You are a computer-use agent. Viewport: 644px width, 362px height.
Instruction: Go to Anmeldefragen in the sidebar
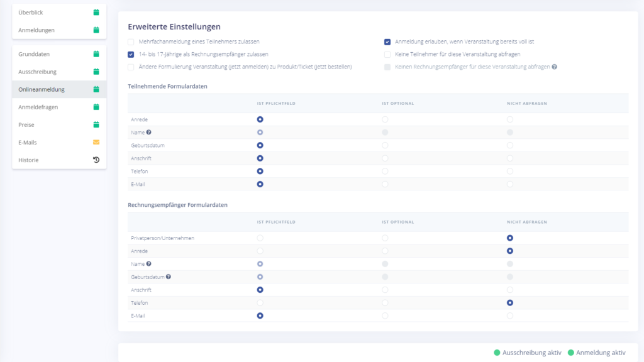38,107
